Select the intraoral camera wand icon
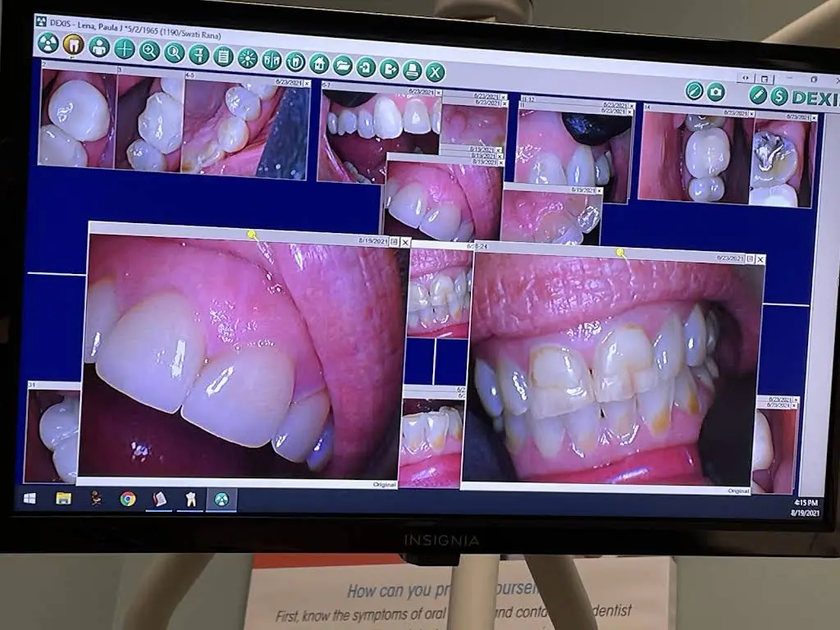 (694, 90)
